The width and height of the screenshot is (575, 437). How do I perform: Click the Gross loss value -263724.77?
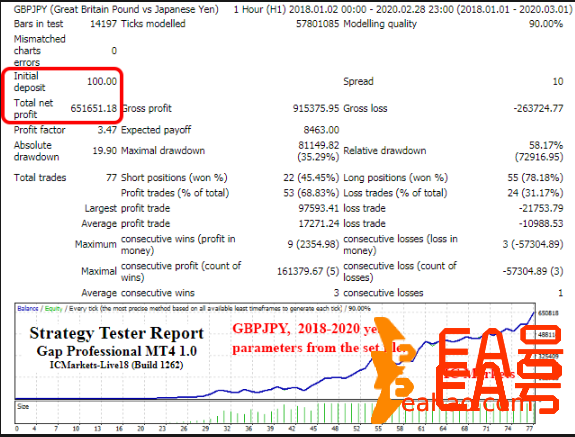coord(538,109)
